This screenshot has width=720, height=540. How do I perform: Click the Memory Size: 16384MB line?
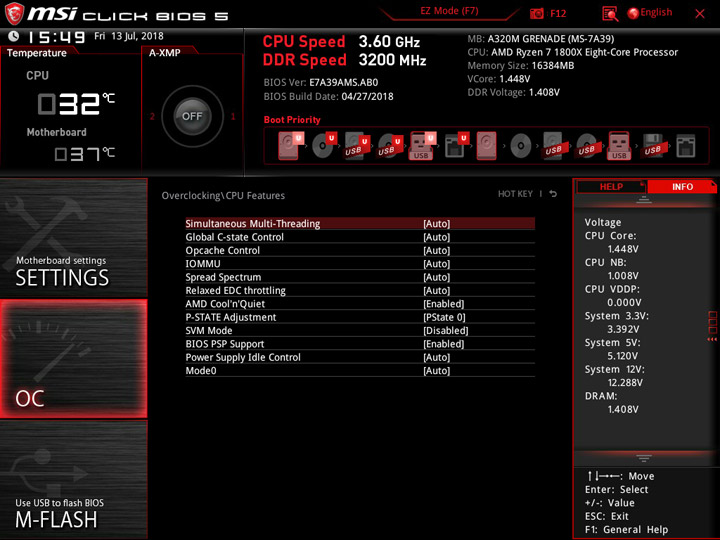(x=521, y=65)
